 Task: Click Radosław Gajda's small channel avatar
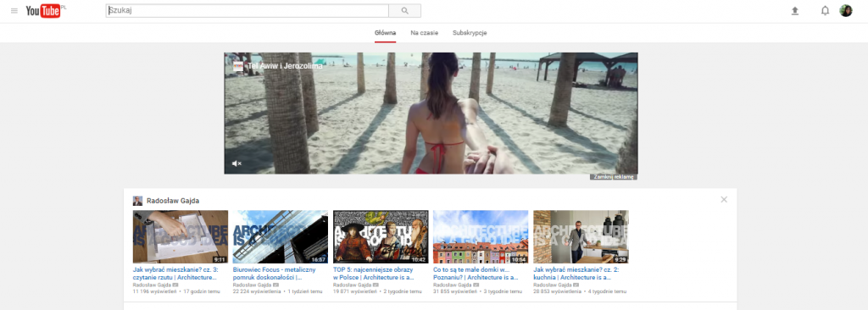(138, 201)
